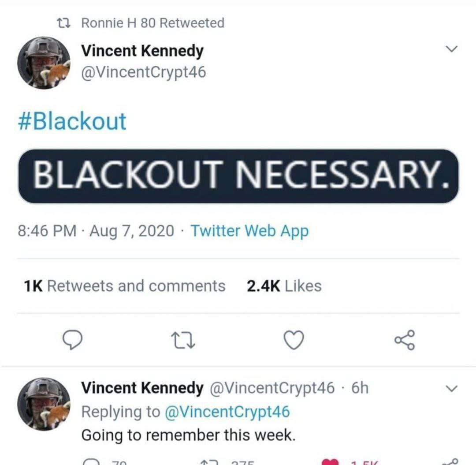
Task: Click the avatar on the reply tweet
Action: 44,404
